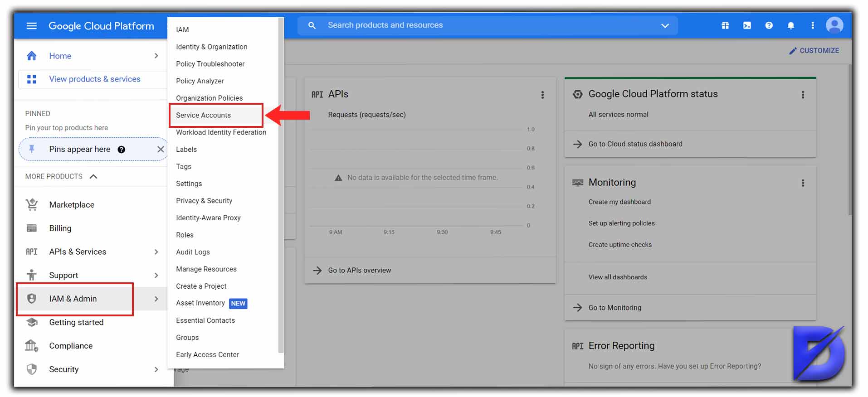Click the Billing card icon
The height and width of the screenshot is (397, 868).
click(x=32, y=228)
